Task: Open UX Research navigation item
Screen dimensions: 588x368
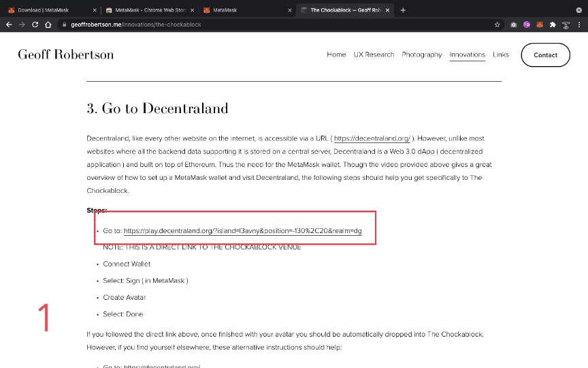Action: 374,55
